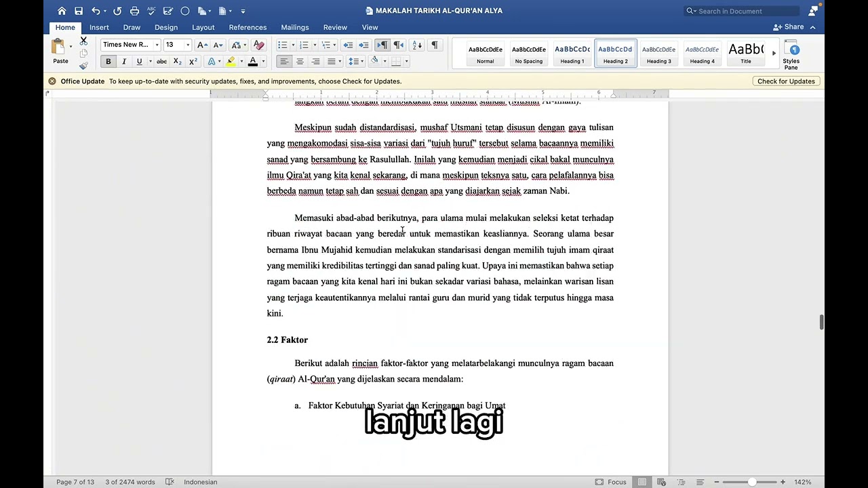Open the Home icon in title bar
868x488 pixels.
click(62, 11)
